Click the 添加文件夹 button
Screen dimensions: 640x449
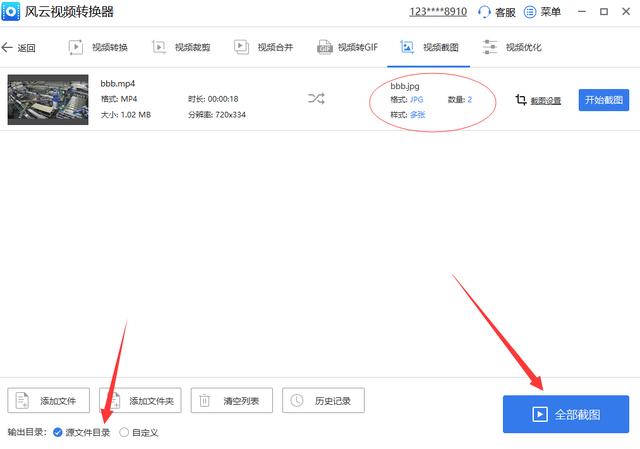140,400
